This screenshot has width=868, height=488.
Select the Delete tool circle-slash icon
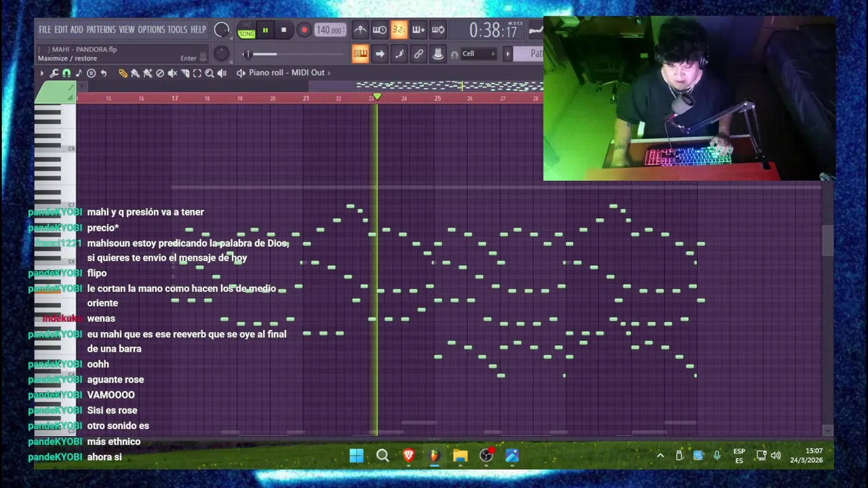point(160,73)
